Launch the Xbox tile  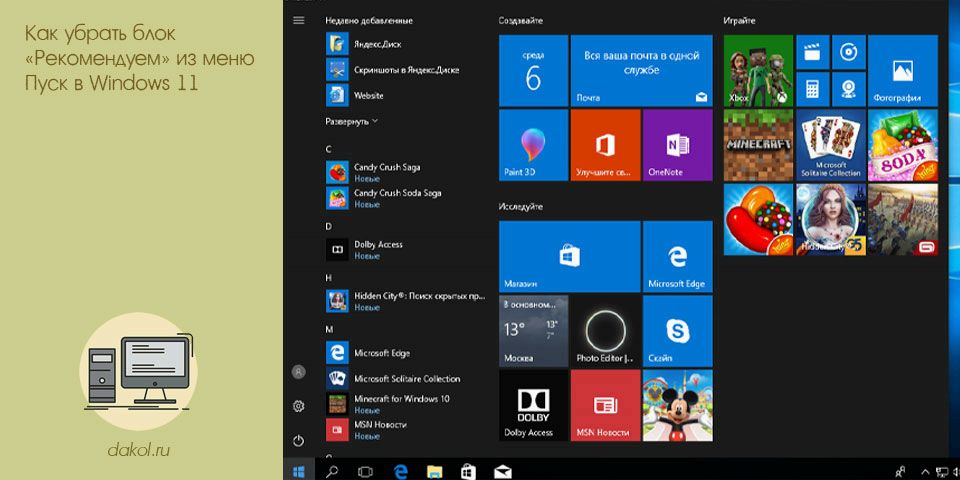(759, 70)
